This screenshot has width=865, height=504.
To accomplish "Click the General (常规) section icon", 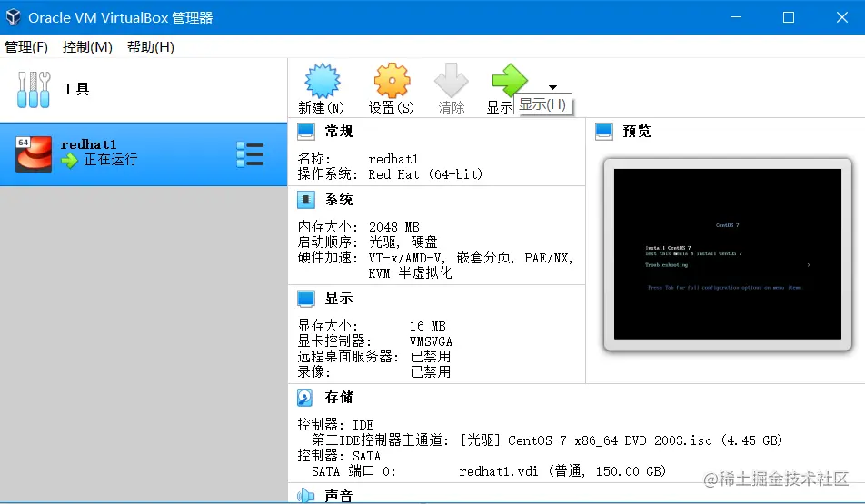I will 306,132.
